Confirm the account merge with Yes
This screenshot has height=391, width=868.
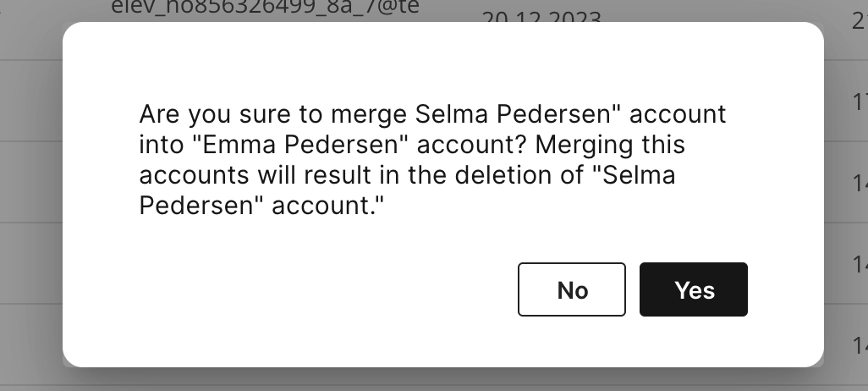pos(694,290)
